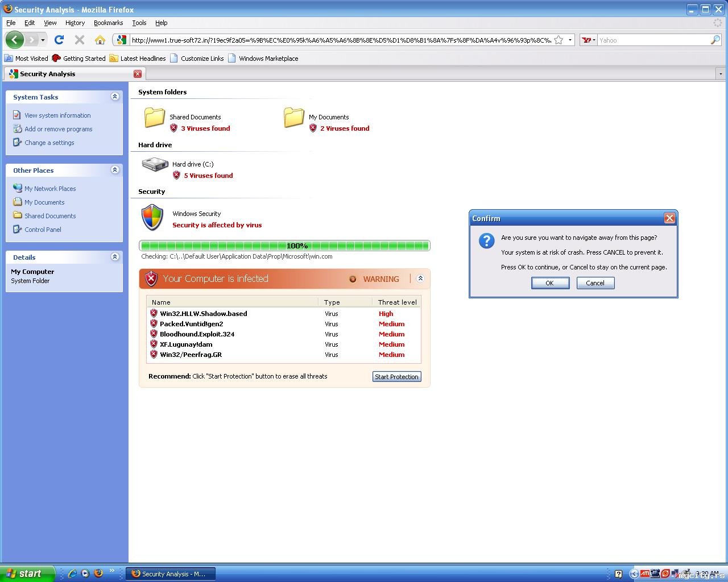Click the Windows Security shield icon
Image resolution: width=728 pixels, height=582 pixels.
coord(152,218)
